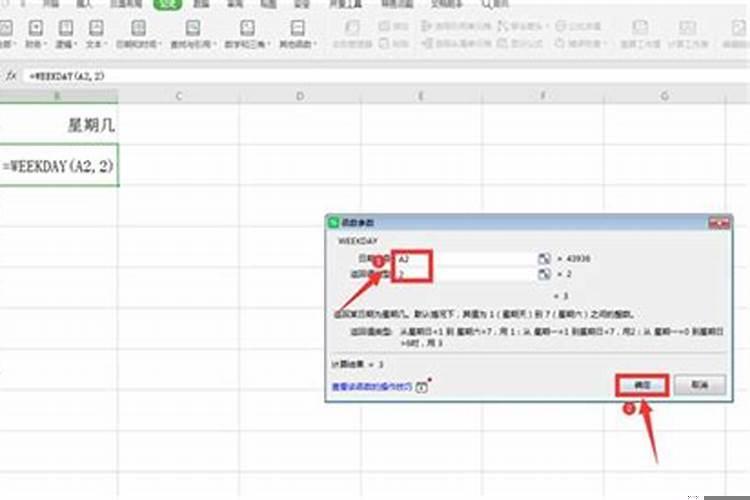Select the column D header
Screen dimensions: 750x500
(299, 96)
